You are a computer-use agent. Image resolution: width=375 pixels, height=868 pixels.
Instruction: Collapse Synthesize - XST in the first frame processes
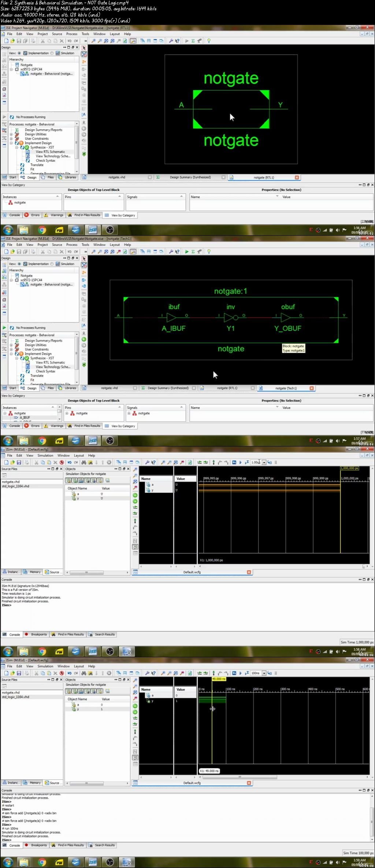tap(16, 147)
